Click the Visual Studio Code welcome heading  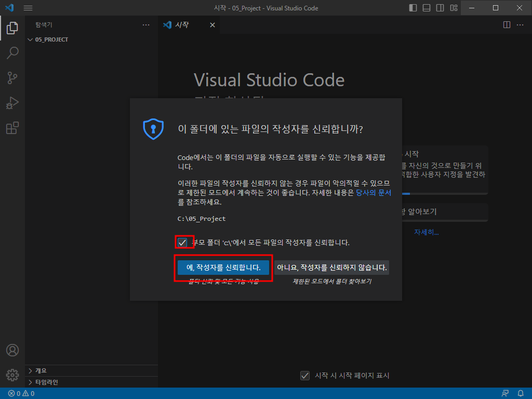pyautogui.click(x=269, y=80)
